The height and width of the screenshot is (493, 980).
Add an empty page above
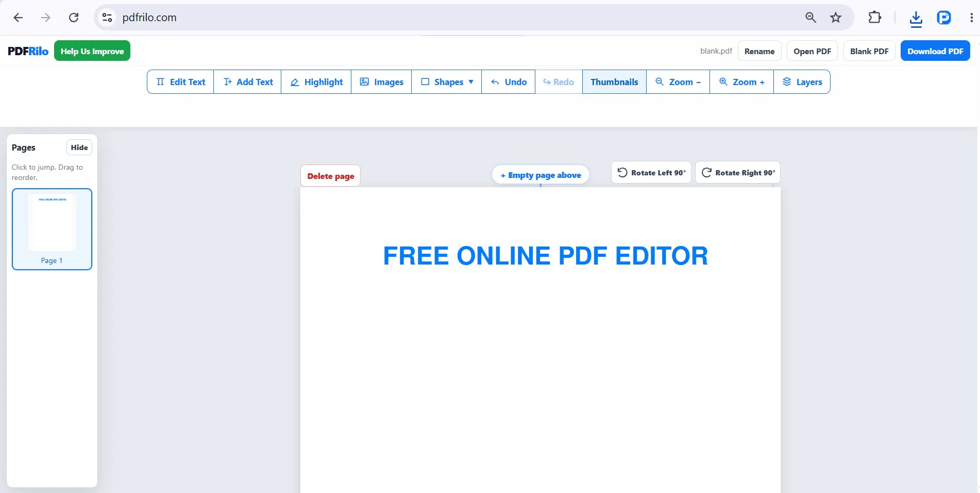pos(540,175)
